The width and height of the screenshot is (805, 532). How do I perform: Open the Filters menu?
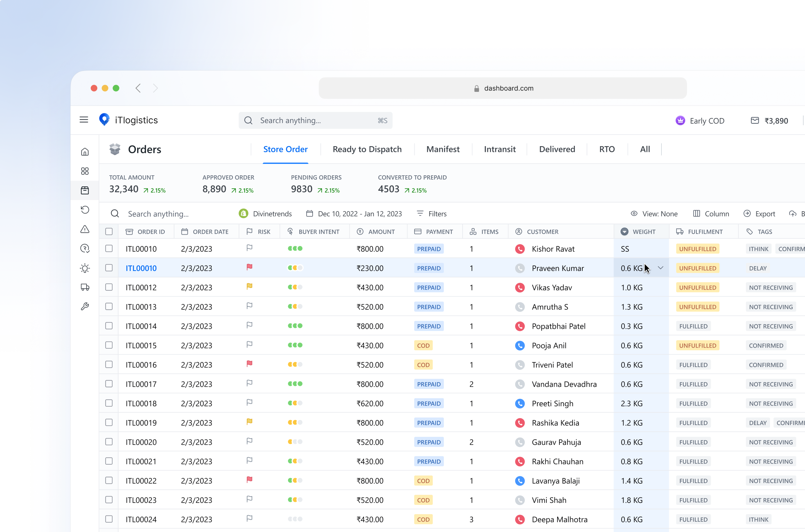[x=431, y=214]
